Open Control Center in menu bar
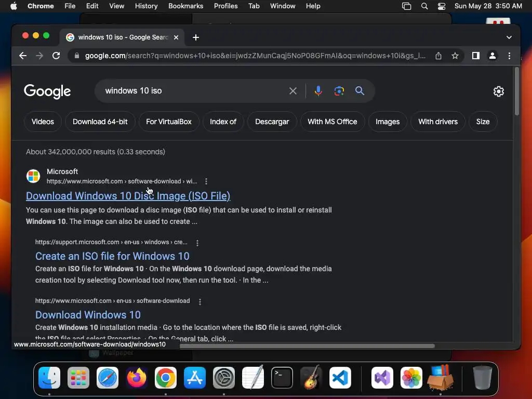The height and width of the screenshot is (399, 532). 442,6
